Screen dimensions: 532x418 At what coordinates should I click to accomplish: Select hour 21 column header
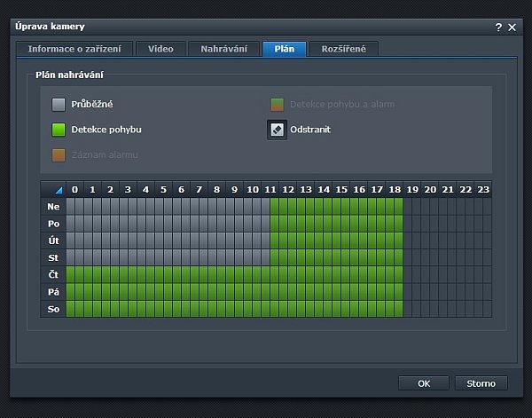pyautogui.click(x=448, y=189)
